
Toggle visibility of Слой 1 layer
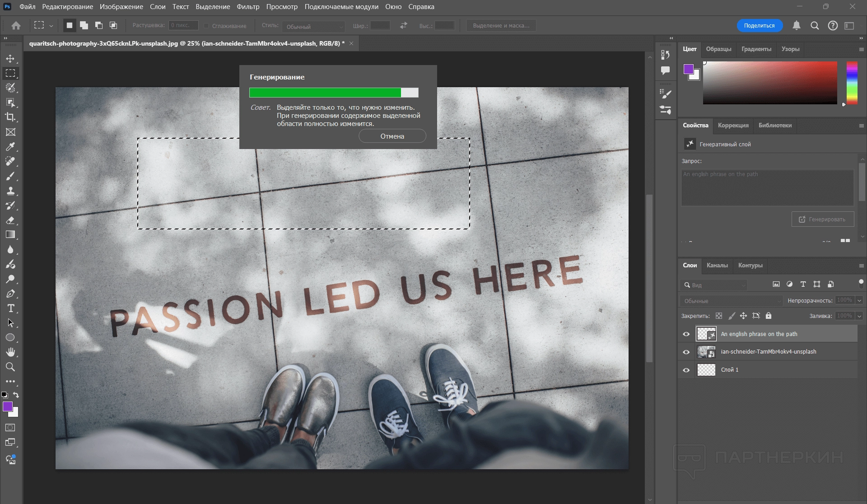pyautogui.click(x=686, y=370)
